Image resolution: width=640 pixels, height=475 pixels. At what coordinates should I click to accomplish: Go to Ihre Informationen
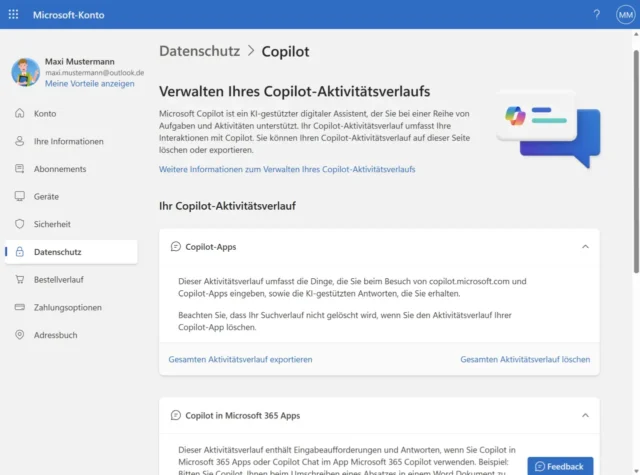(71, 141)
